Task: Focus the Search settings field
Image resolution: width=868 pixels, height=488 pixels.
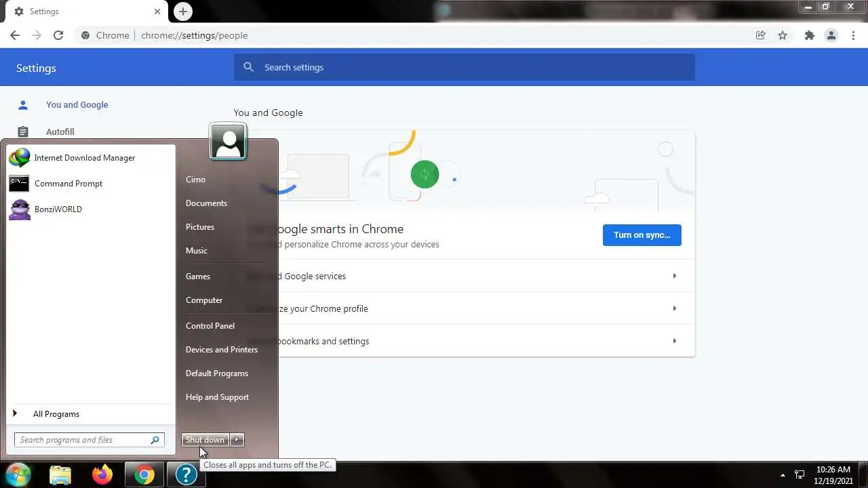Action: pyautogui.click(x=465, y=67)
